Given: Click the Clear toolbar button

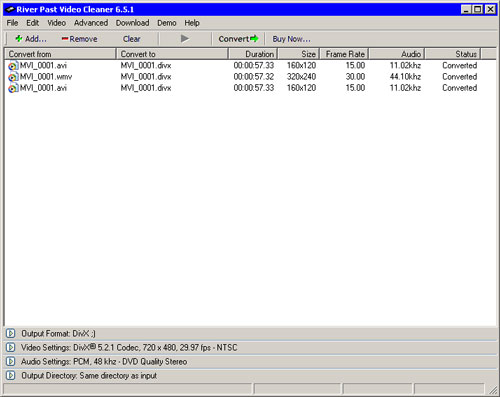Looking at the screenshot, I should (131, 39).
